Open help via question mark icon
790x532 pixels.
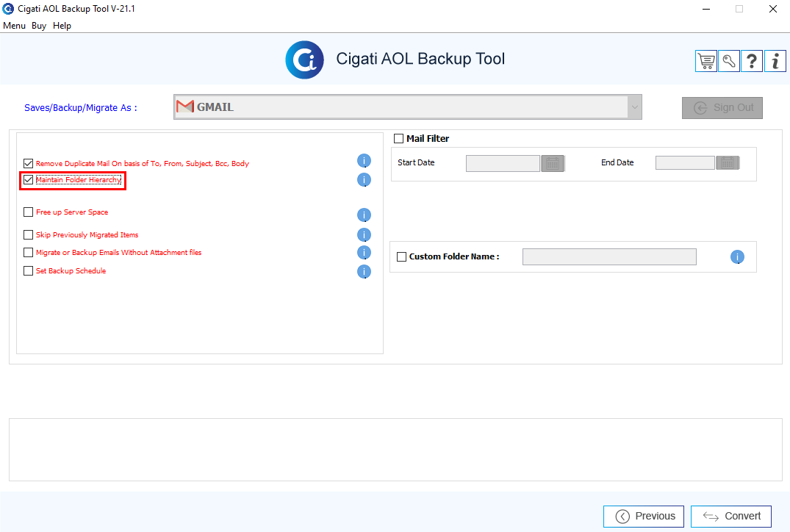coord(752,62)
